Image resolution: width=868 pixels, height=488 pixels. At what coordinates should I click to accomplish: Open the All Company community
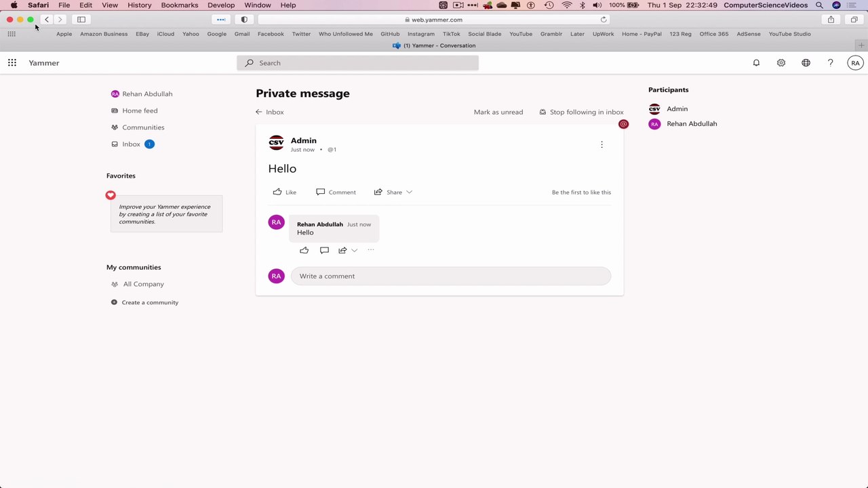click(138, 284)
